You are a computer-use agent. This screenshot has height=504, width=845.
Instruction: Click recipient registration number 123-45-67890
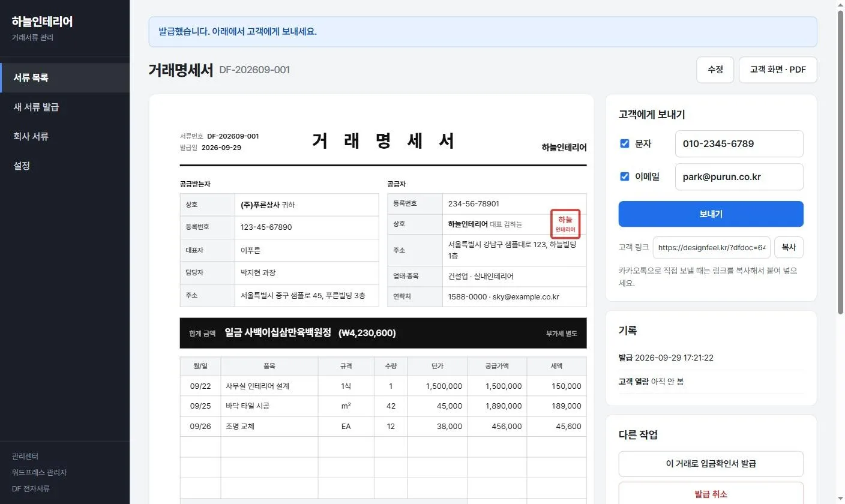click(x=266, y=227)
